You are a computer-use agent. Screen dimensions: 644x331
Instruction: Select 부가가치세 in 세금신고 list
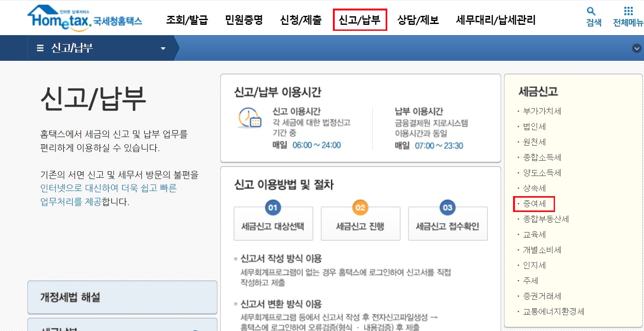(542, 111)
